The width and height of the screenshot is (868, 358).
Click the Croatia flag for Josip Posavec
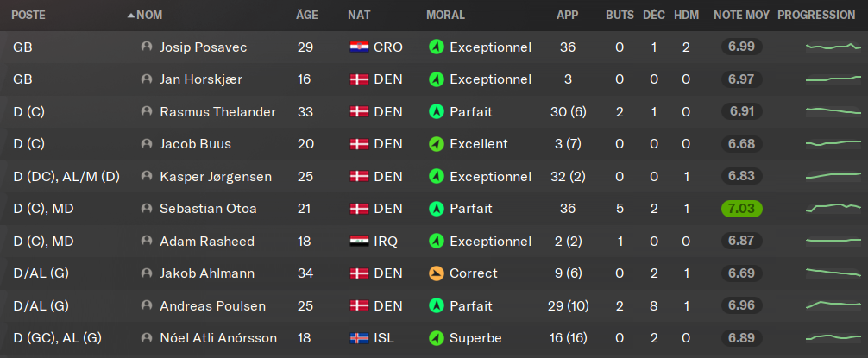click(x=358, y=47)
